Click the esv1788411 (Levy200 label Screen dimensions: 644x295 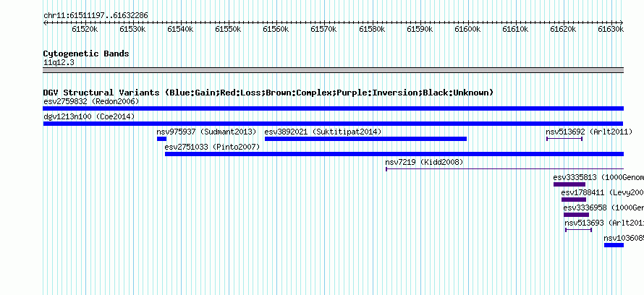603,192
